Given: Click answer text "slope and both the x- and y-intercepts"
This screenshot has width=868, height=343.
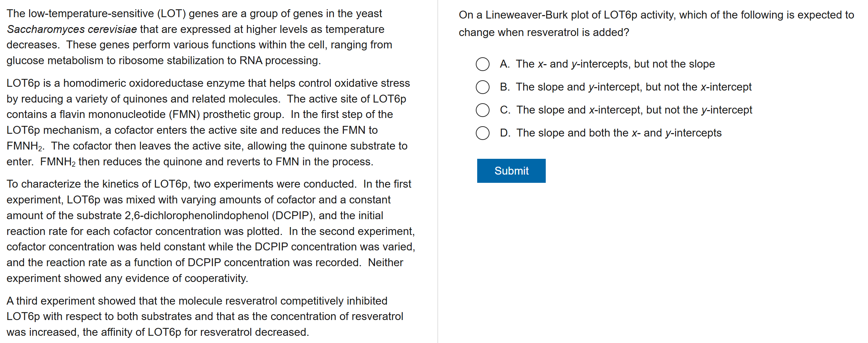Looking at the screenshot, I should pyautogui.click(x=619, y=133).
